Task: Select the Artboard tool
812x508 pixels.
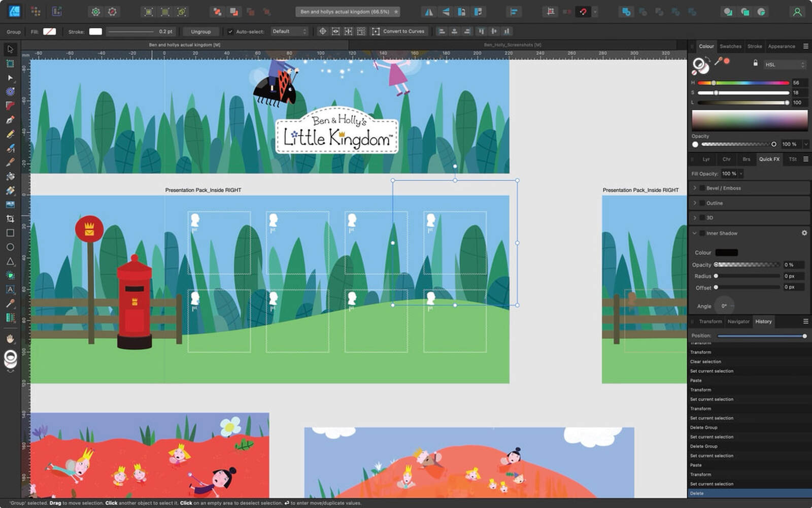Action: point(10,63)
